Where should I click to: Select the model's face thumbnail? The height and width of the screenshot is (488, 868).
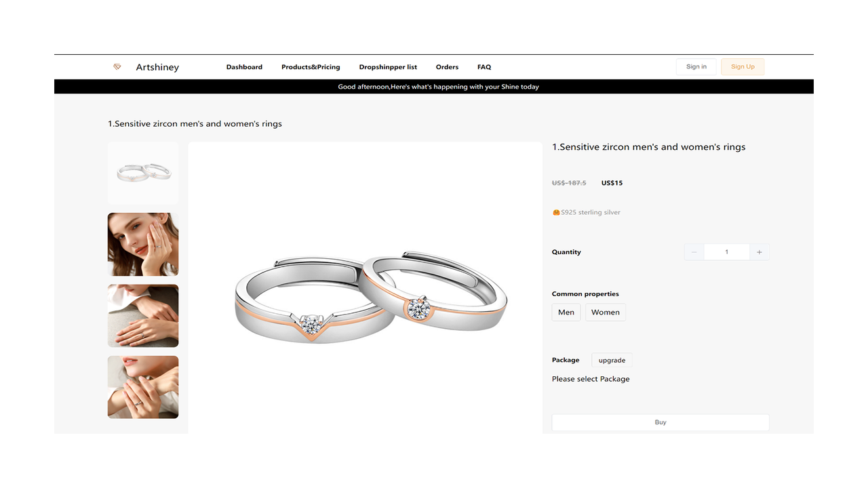point(143,245)
